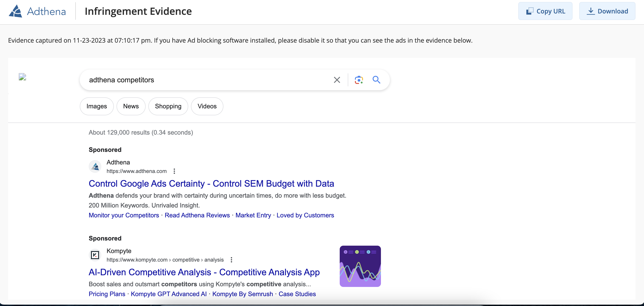Click the Copy URL button

[x=545, y=11]
